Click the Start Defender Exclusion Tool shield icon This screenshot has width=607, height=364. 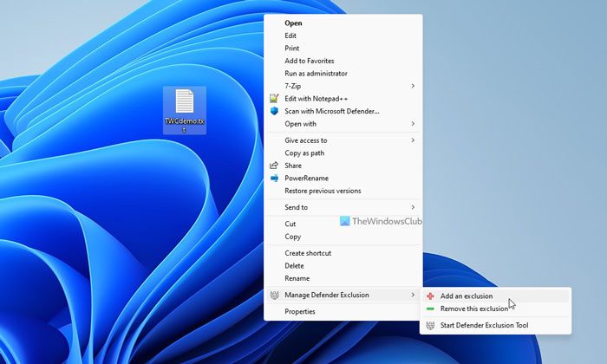(430, 325)
